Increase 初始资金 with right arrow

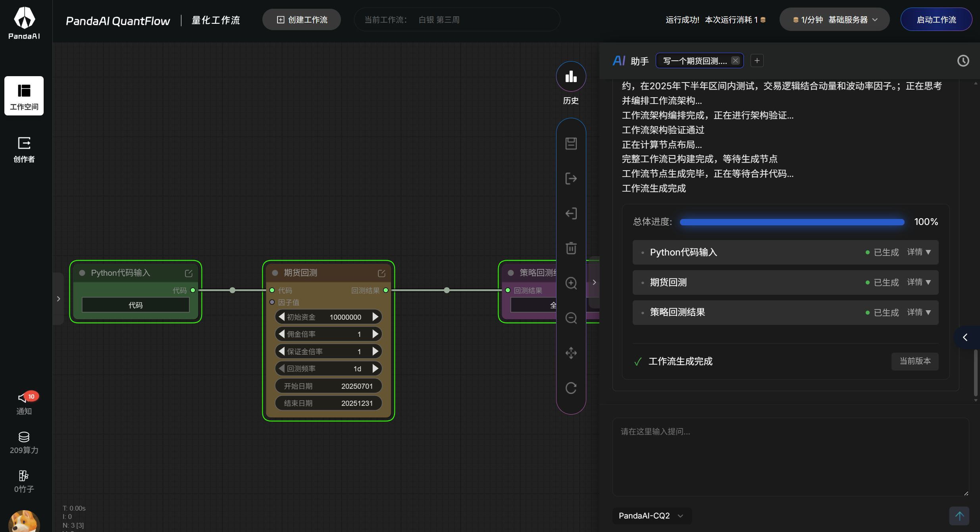[x=375, y=317]
